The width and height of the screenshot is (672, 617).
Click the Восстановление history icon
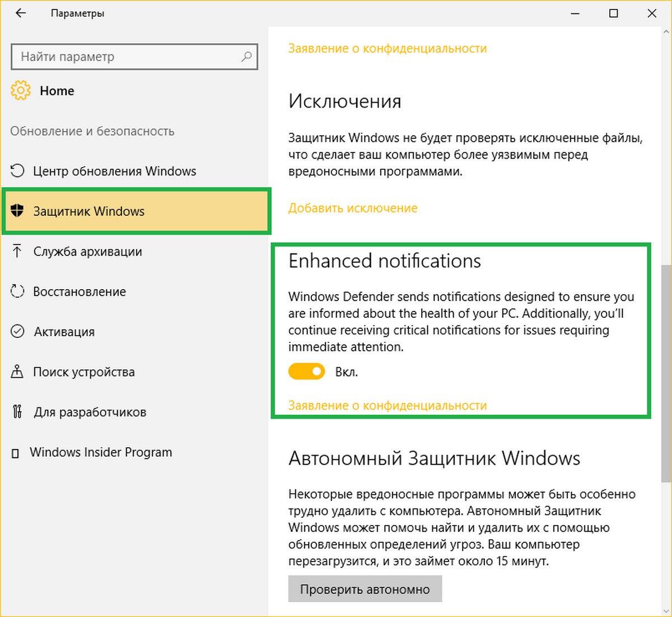click(x=17, y=291)
